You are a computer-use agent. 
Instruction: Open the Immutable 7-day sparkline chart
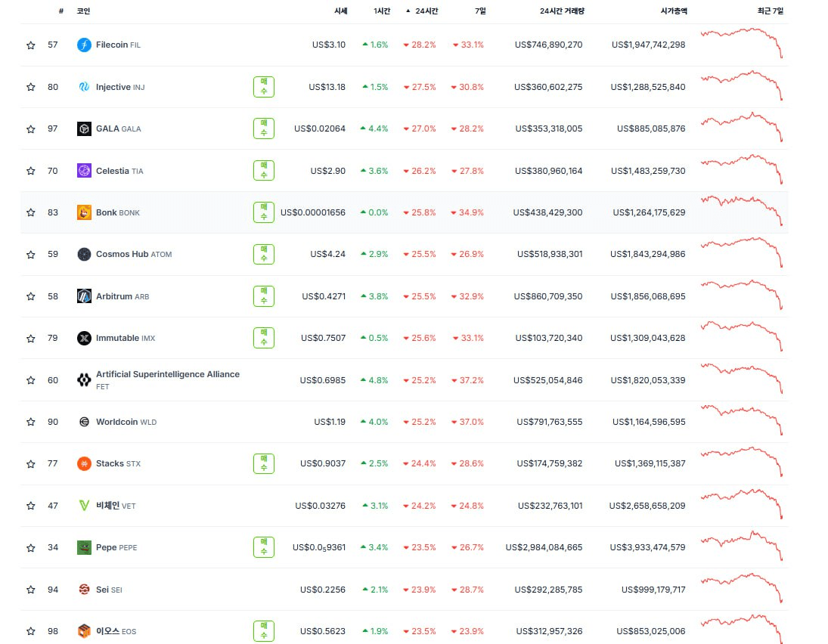pyautogui.click(x=742, y=337)
